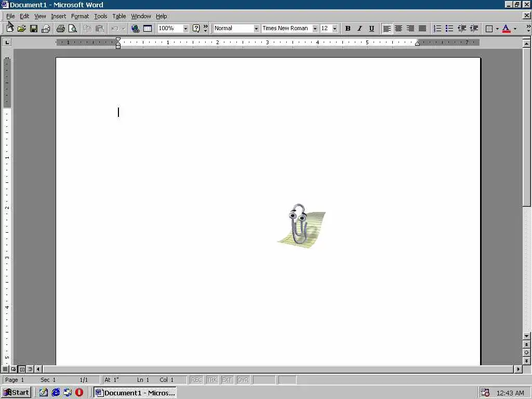
Task: Open a file with the folder icon
Action: coord(22,29)
